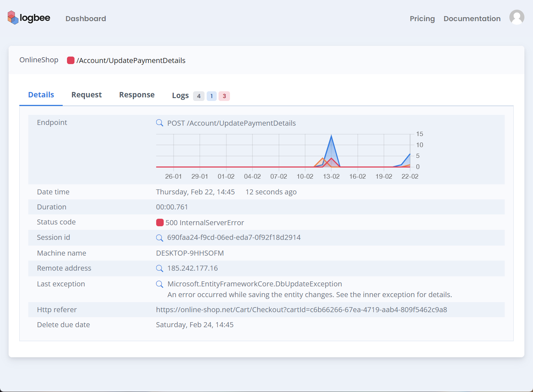This screenshot has width=533, height=392.
Task: Click the blue peak at 13-02 on chart
Action: click(x=331, y=136)
